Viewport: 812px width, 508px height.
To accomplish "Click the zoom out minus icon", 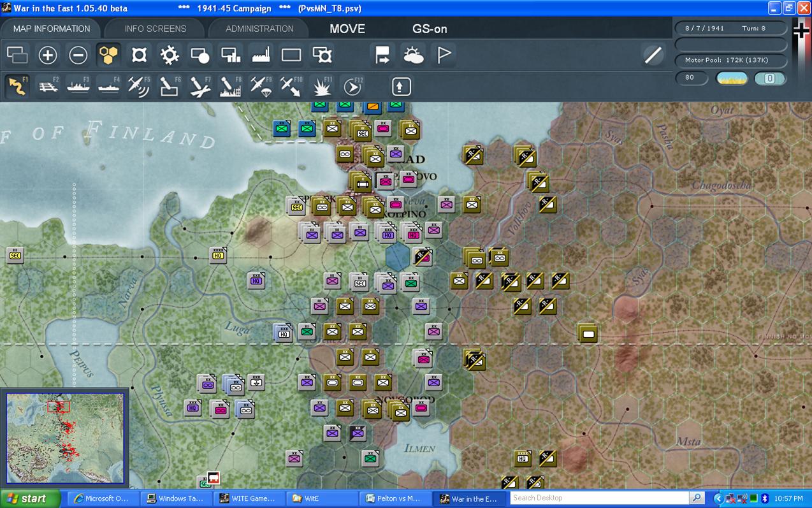I will click(78, 55).
